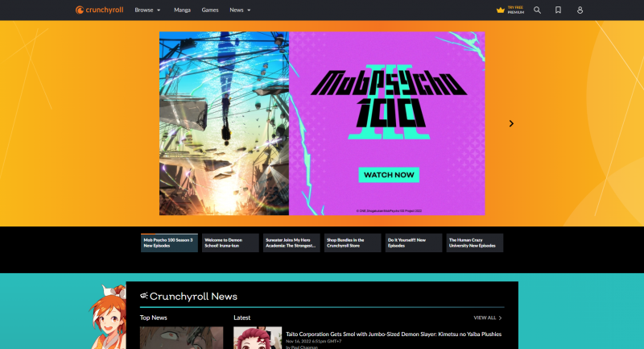The height and width of the screenshot is (349, 644).
Task: Click the megaphone icon beside Crunchyroll News
Action: 144,296
